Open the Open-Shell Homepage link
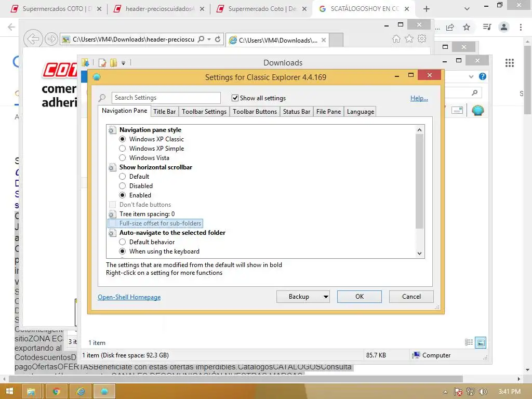The image size is (532, 399). (x=129, y=297)
